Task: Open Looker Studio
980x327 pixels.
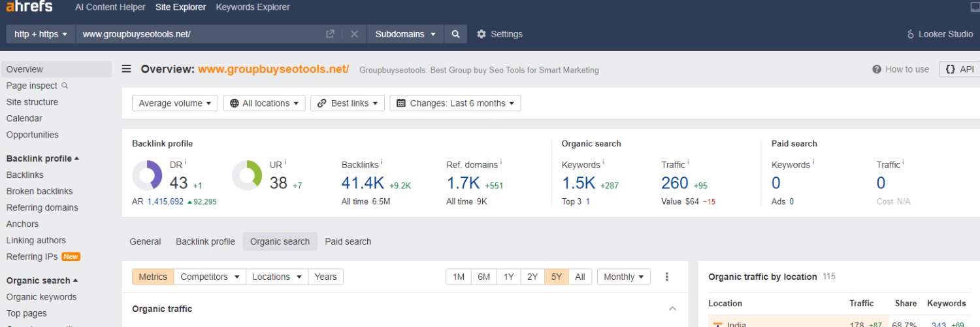Action: [940, 34]
